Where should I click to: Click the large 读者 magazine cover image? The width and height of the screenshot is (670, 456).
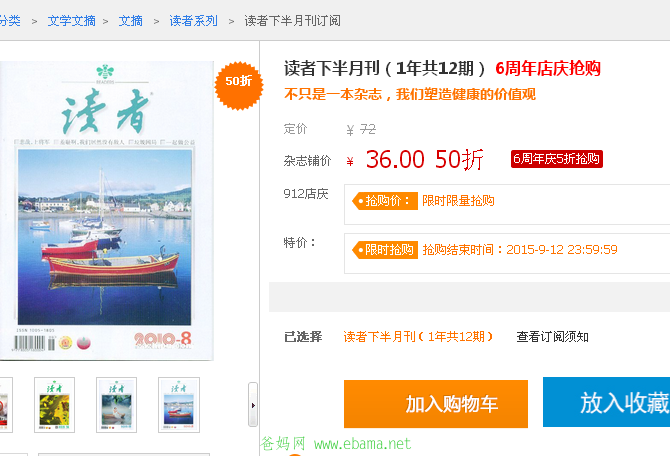(x=105, y=210)
